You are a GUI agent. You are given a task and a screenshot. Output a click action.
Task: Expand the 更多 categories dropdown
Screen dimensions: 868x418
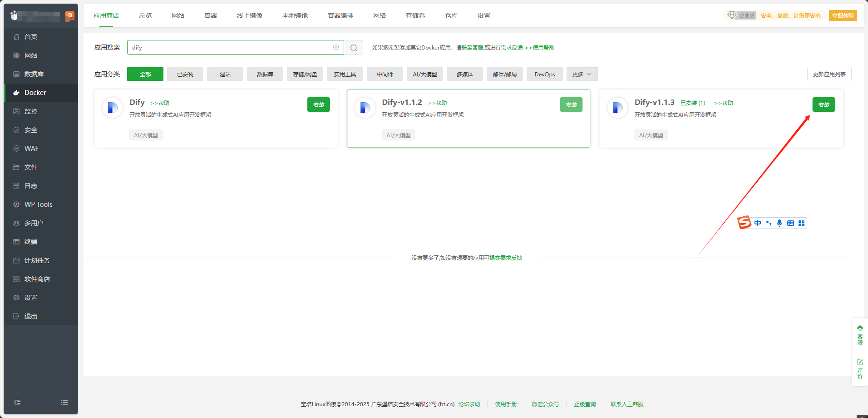click(x=582, y=74)
